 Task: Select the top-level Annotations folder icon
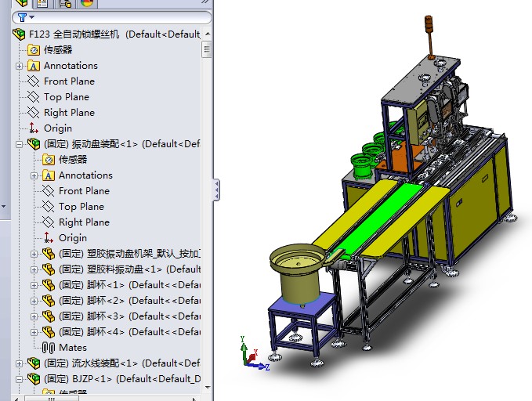[34, 66]
